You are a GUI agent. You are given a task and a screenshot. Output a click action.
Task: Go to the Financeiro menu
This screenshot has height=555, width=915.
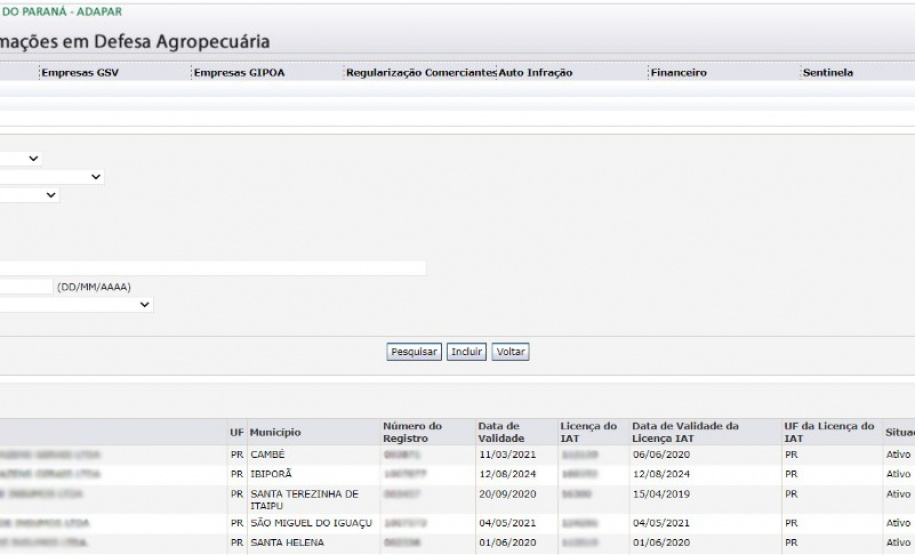point(678,73)
